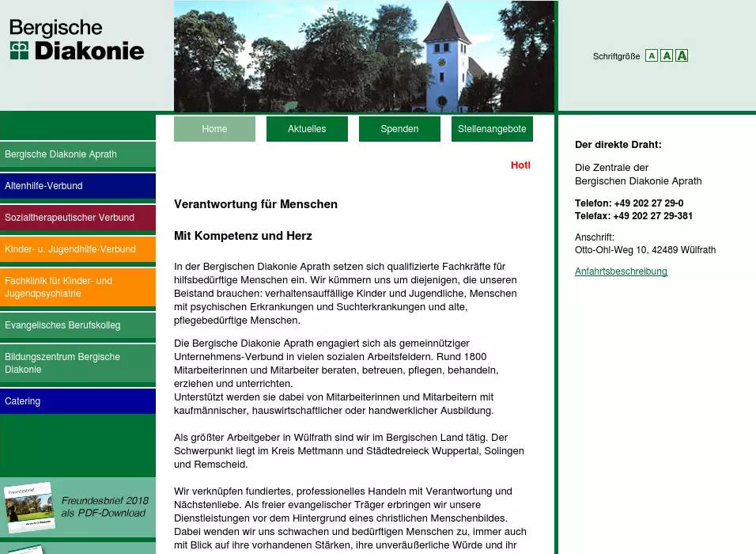756x554 pixels.
Task: View the Stellenangebote page
Action: [x=492, y=129]
